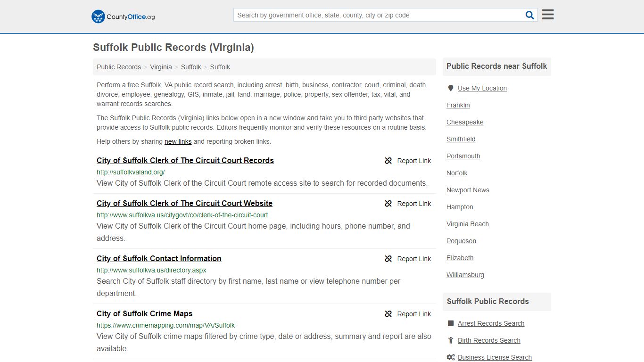The width and height of the screenshot is (644, 362).
Task: Open Poquoson nearby records
Action: (x=461, y=241)
